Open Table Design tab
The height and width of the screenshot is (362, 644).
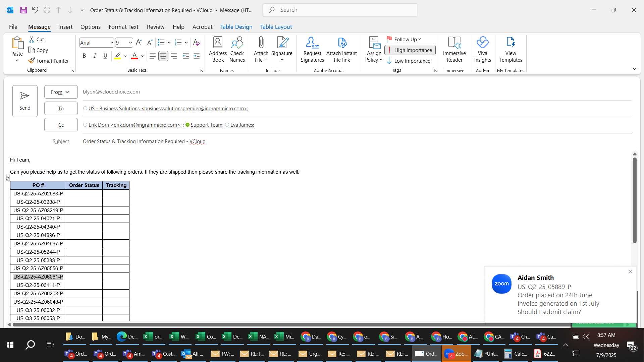(236, 27)
